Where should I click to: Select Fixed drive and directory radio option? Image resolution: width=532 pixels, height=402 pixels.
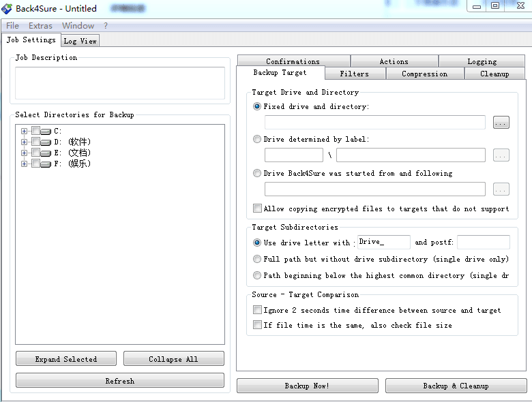[257, 106]
